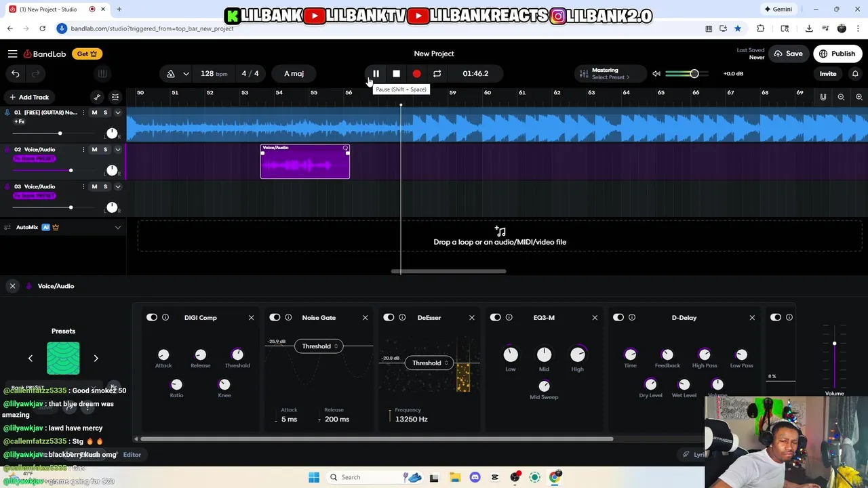
Task: Add Fx to track 01
Action: pyautogui.click(x=19, y=122)
